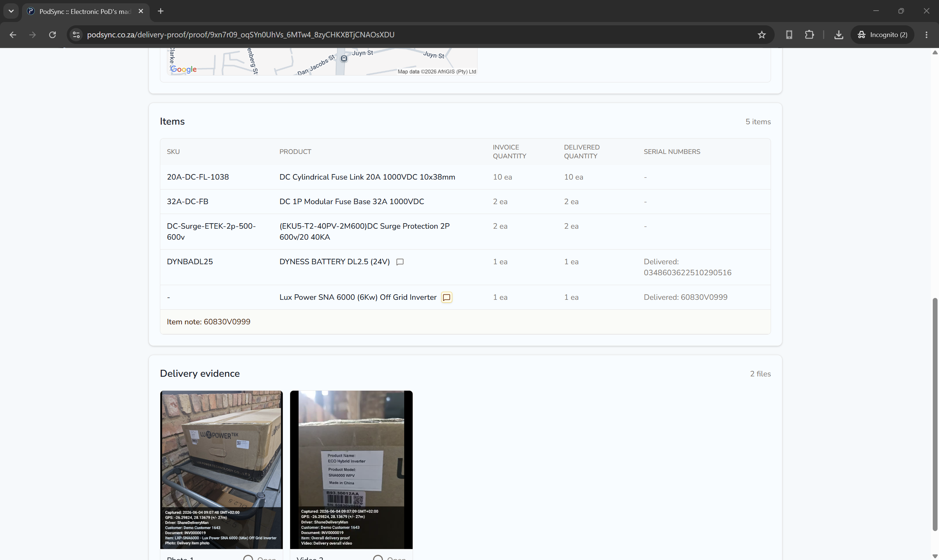Viewport: 939px width, 560px height.
Task: Click product 'DC Cylindrical Fuse Link 20A 1000VDC 10x38mm'
Action: (x=367, y=177)
